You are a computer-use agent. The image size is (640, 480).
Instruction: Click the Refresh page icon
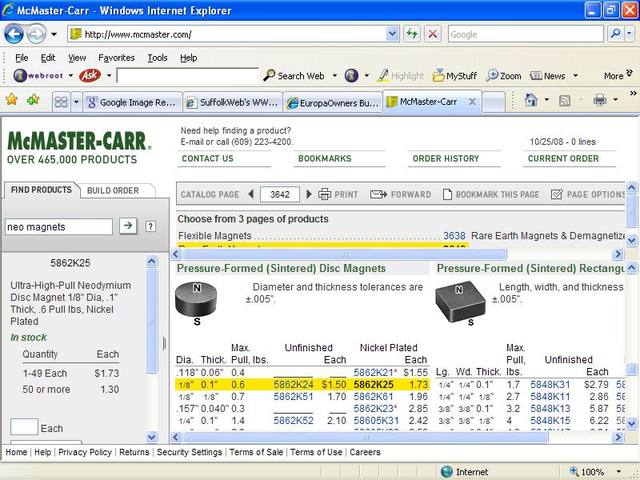412,33
